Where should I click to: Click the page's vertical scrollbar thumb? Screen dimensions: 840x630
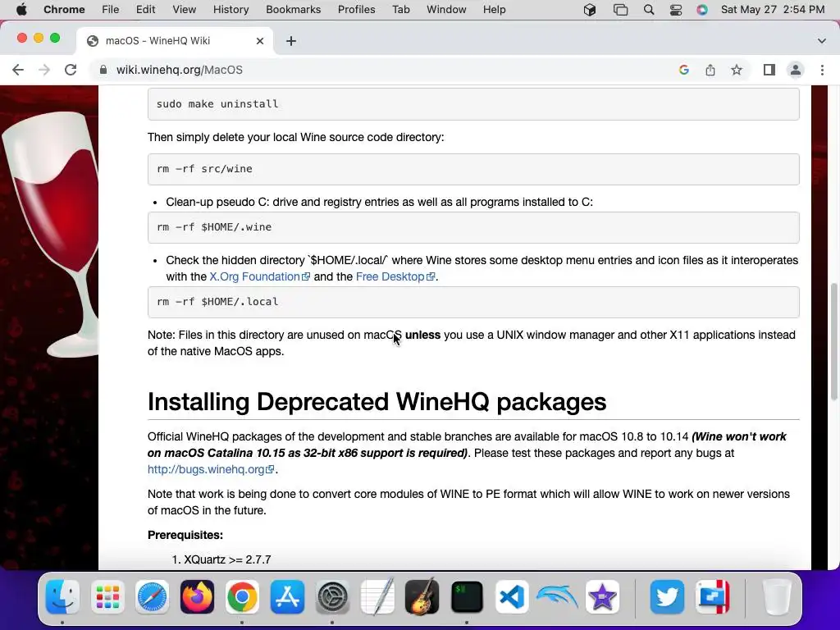834,342
